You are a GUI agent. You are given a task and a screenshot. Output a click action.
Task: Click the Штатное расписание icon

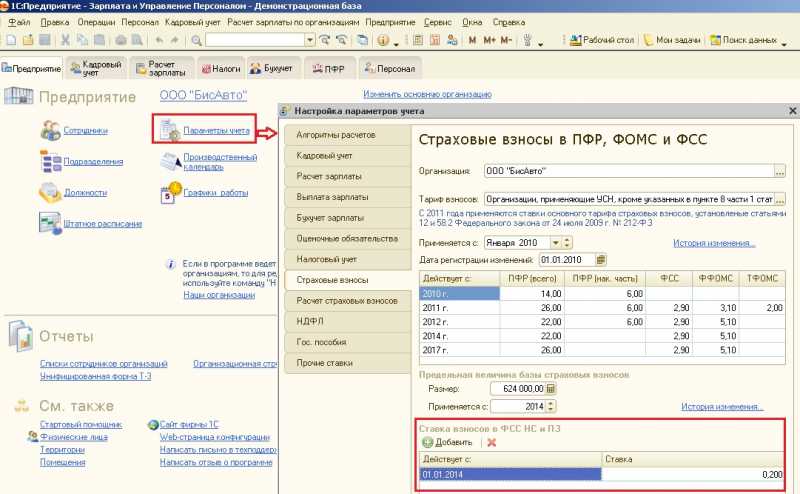pyautogui.click(x=51, y=224)
